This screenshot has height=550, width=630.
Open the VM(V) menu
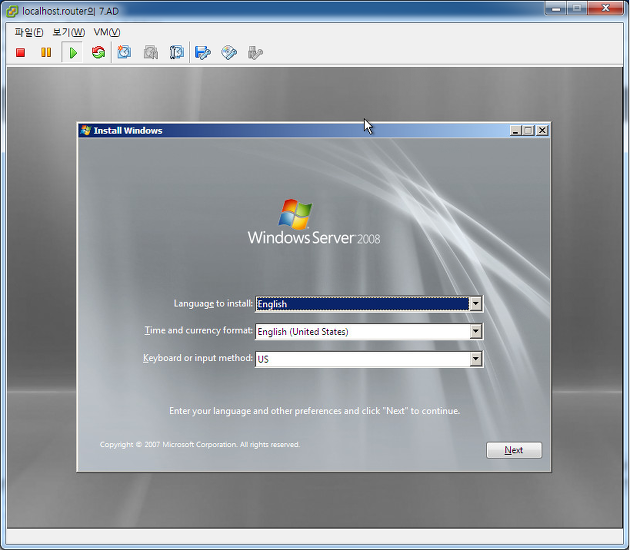[x=107, y=32]
